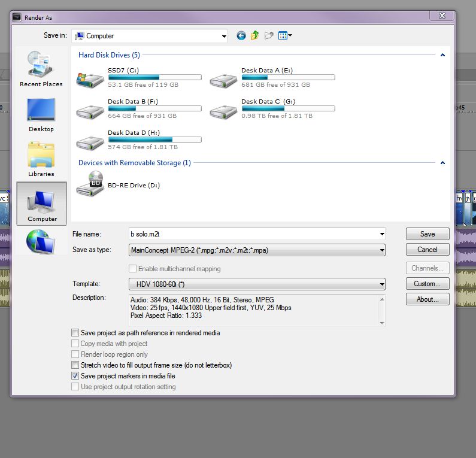Open Libraries in the places bar

tap(41, 159)
